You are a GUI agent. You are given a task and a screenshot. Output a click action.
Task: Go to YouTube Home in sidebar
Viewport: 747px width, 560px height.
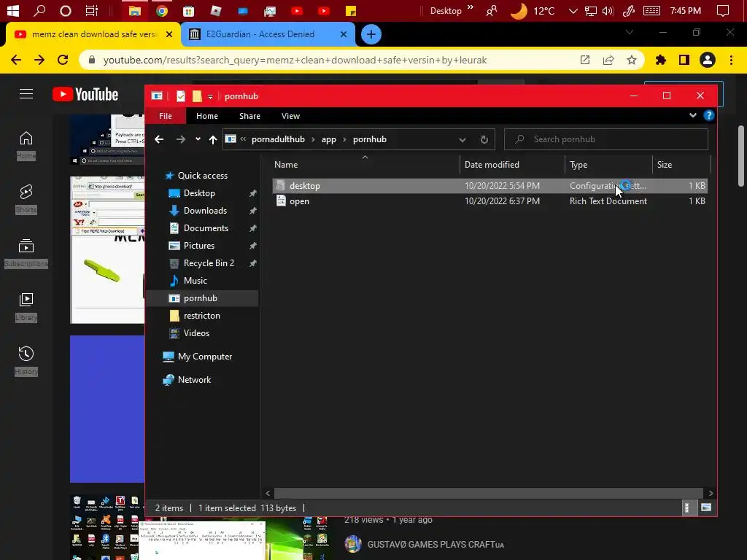pyautogui.click(x=26, y=145)
